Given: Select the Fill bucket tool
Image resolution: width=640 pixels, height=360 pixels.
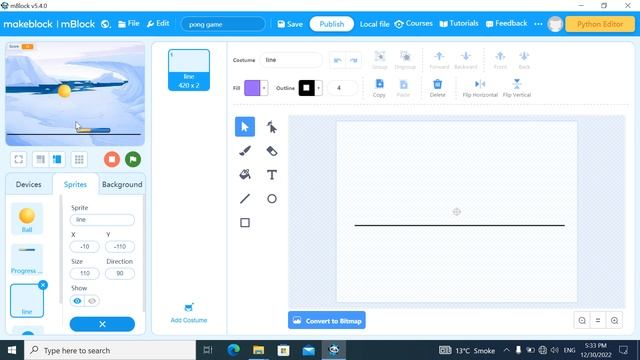Looking at the screenshot, I should [x=245, y=175].
